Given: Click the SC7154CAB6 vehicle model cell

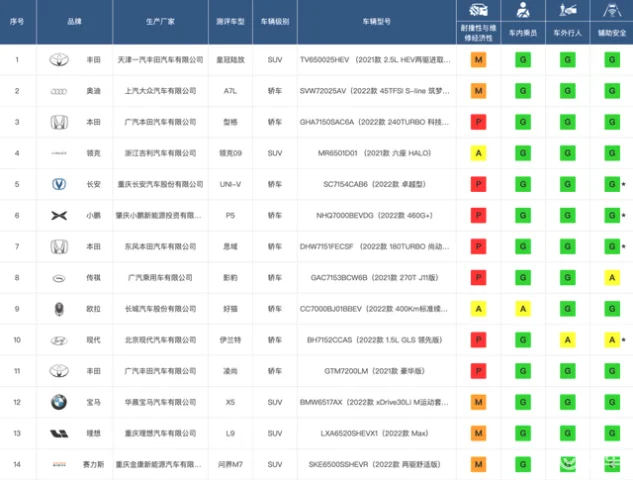Looking at the screenshot, I should click(375, 184).
